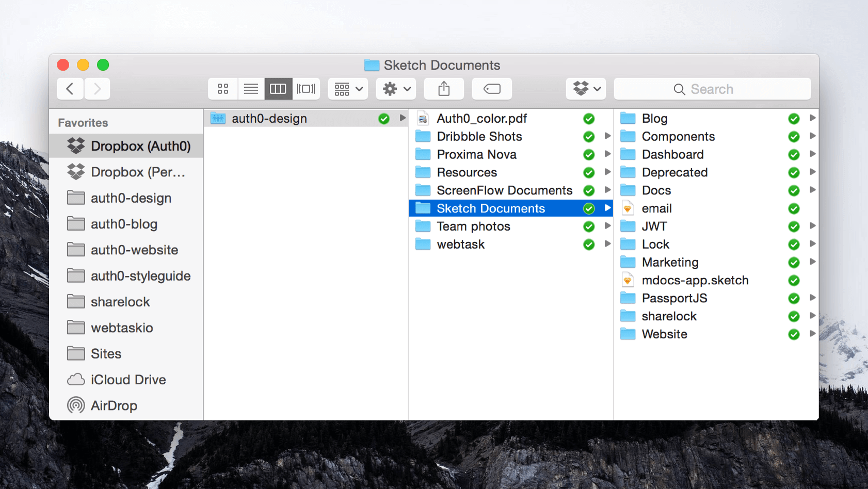Click the forward navigation arrow
The width and height of the screenshot is (868, 489).
pyautogui.click(x=97, y=89)
